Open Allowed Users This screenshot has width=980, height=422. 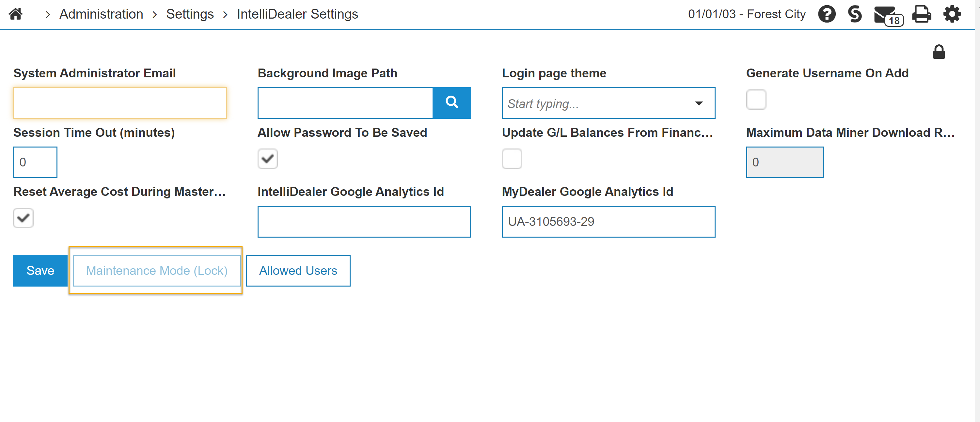pyautogui.click(x=298, y=270)
